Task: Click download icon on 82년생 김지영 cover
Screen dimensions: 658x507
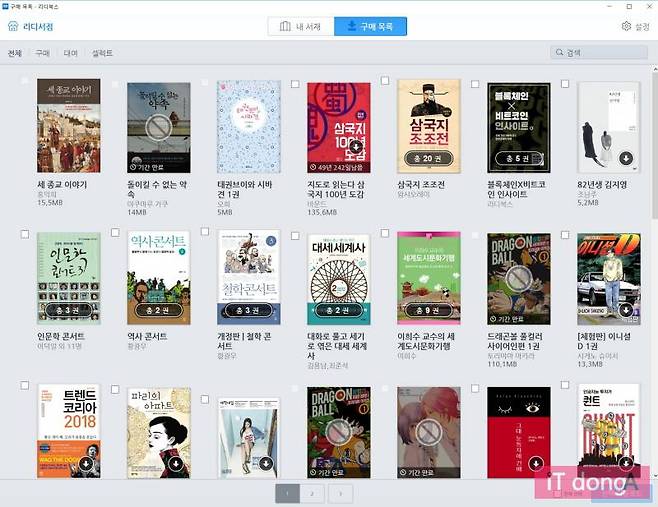Action: tap(625, 158)
